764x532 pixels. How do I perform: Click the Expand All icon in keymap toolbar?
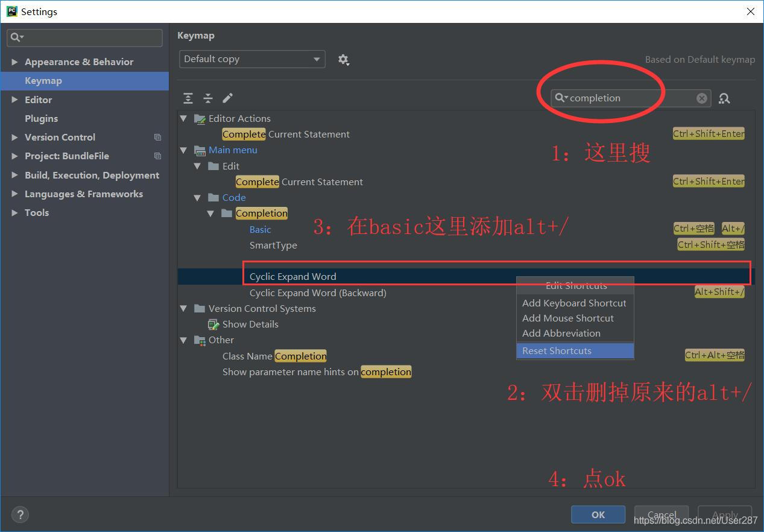(188, 98)
